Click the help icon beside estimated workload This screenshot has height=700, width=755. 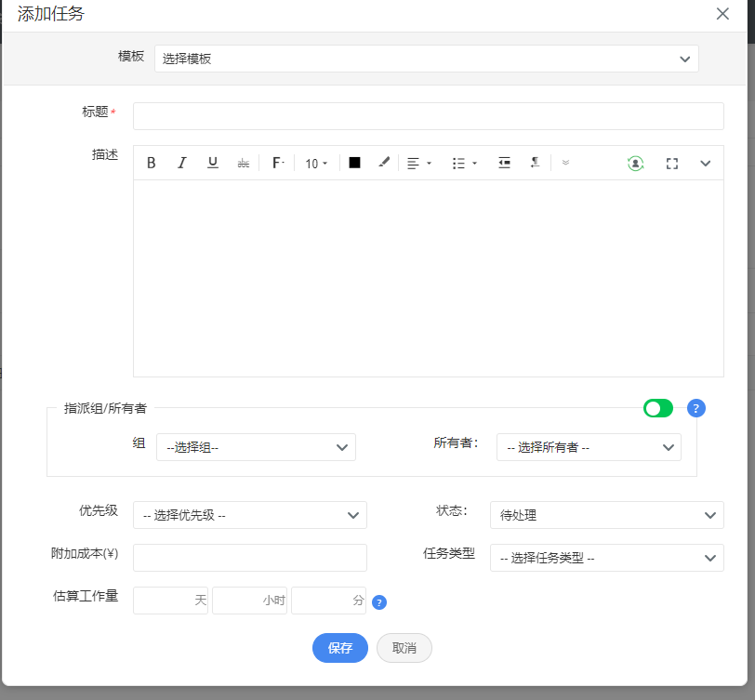pyautogui.click(x=379, y=602)
